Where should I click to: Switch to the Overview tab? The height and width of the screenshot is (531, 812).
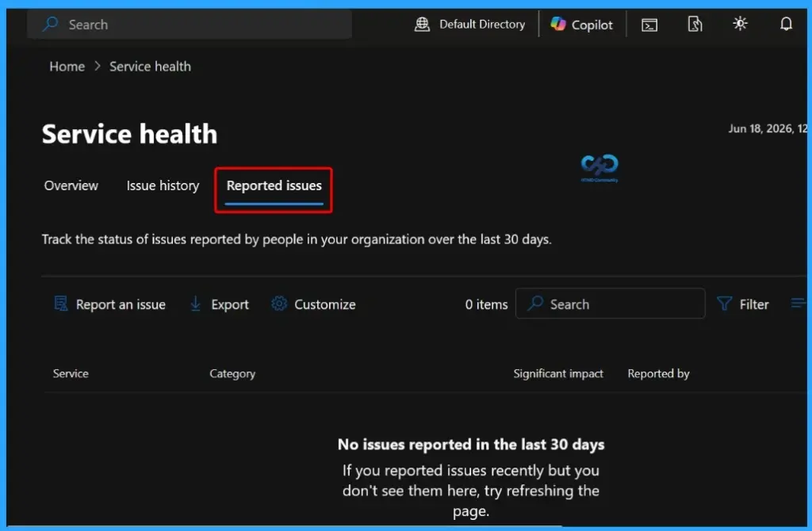point(71,185)
